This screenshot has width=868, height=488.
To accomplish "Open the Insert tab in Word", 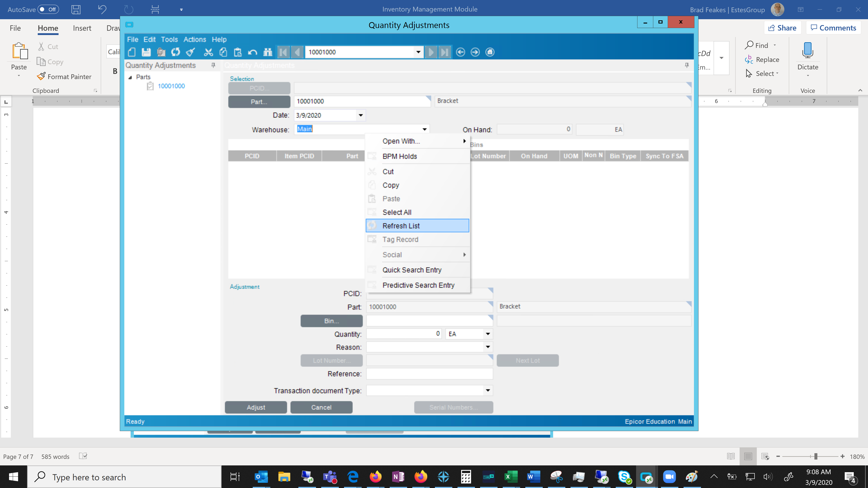I will pyautogui.click(x=82, y=28).
